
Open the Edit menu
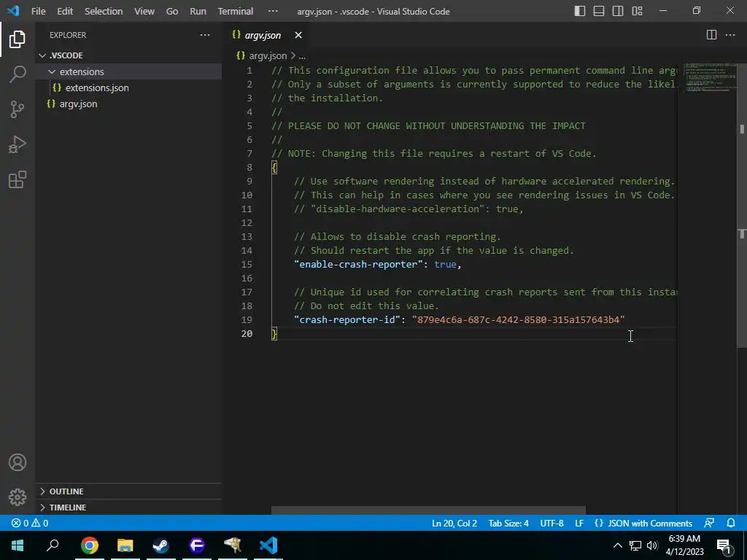pyautogui.click(x=65, y=11)
